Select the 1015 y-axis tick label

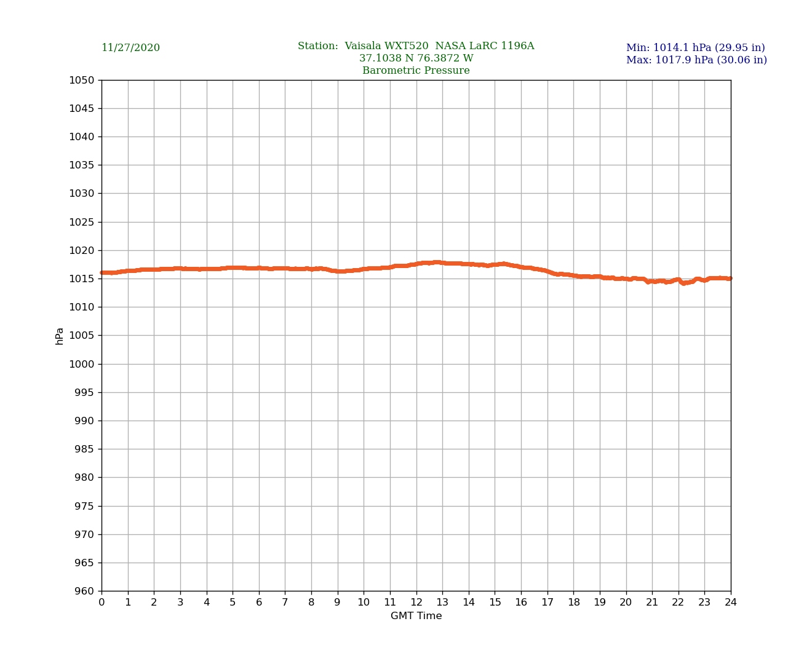click(x=82, y=279)
